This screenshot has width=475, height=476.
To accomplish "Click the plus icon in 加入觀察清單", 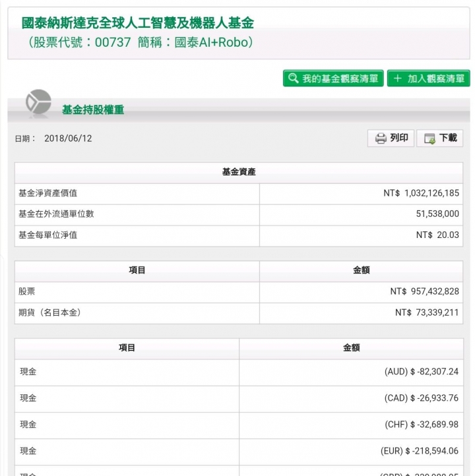I will pos(397,78).
